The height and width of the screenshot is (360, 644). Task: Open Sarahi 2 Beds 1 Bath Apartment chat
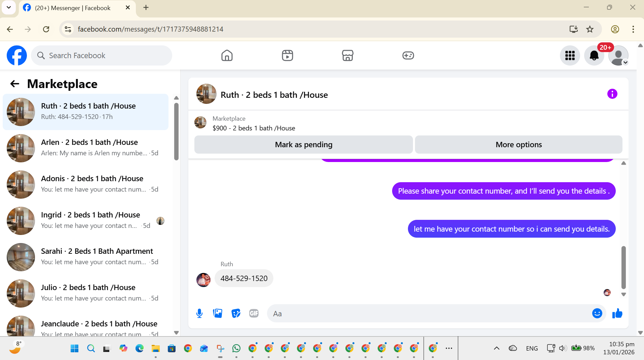(85, 257)
